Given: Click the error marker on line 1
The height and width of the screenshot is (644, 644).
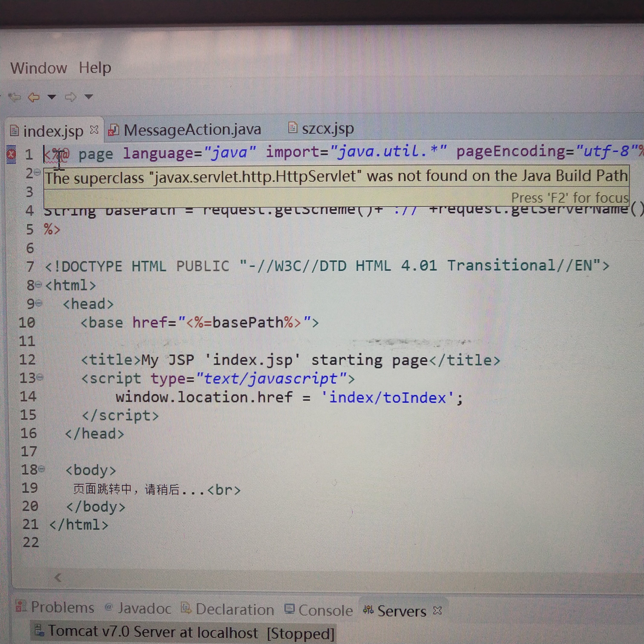Looking at the screenshot, I should tap(11, 154).
